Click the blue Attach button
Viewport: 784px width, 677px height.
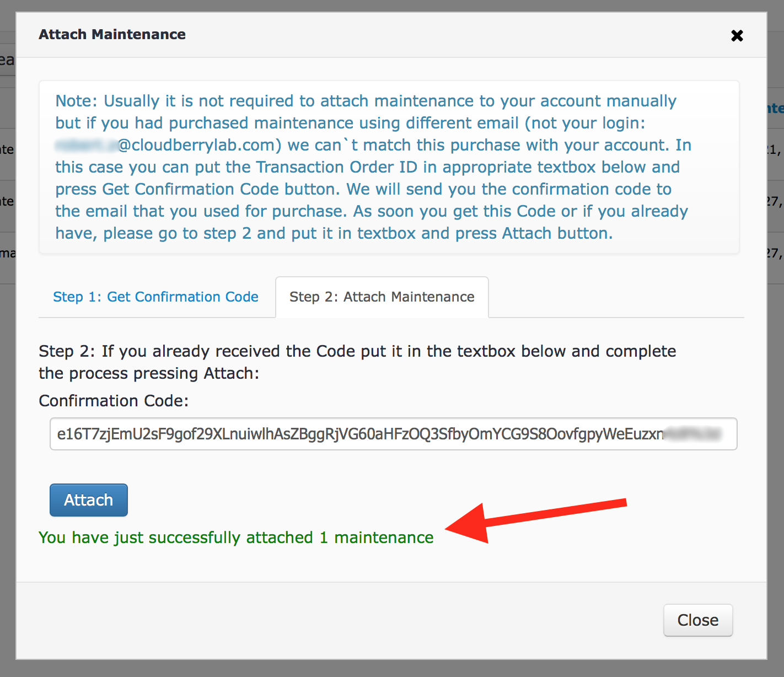pyautogui.click(x=89, y=500)
